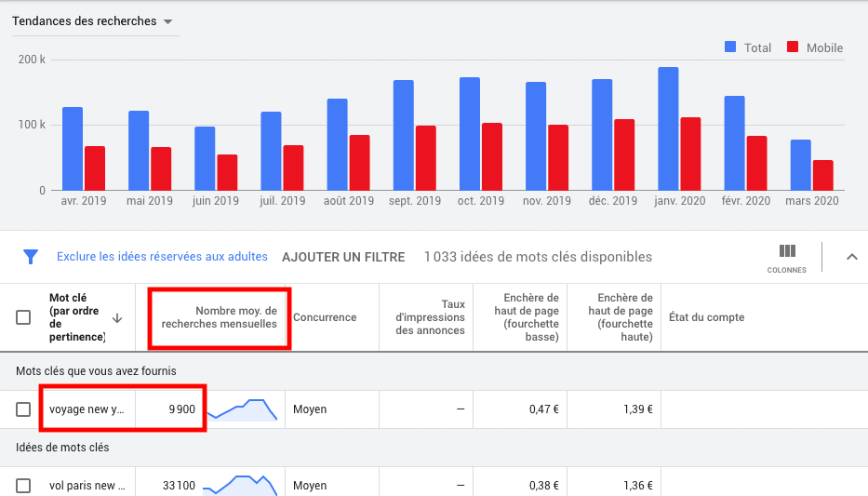Click the blue janv. 2020 Total bar
This screenshot has width=868, height=496.
pos(668,128)
